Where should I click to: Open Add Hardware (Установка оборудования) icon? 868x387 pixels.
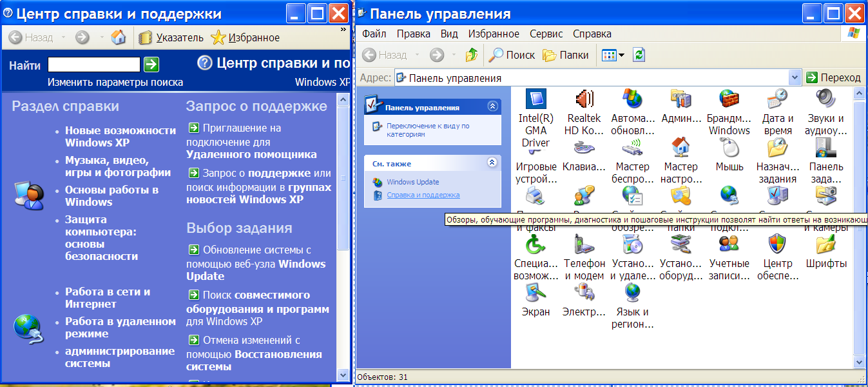(681, 244)
